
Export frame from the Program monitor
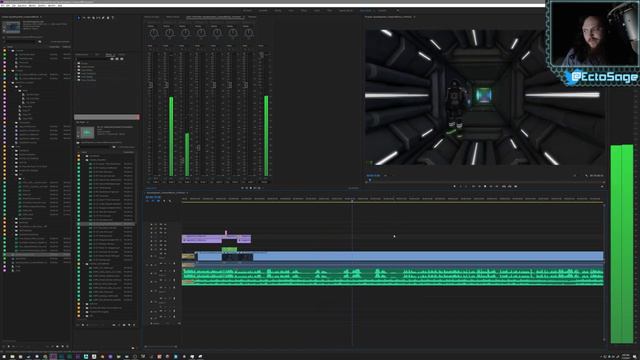coord(516,186)
